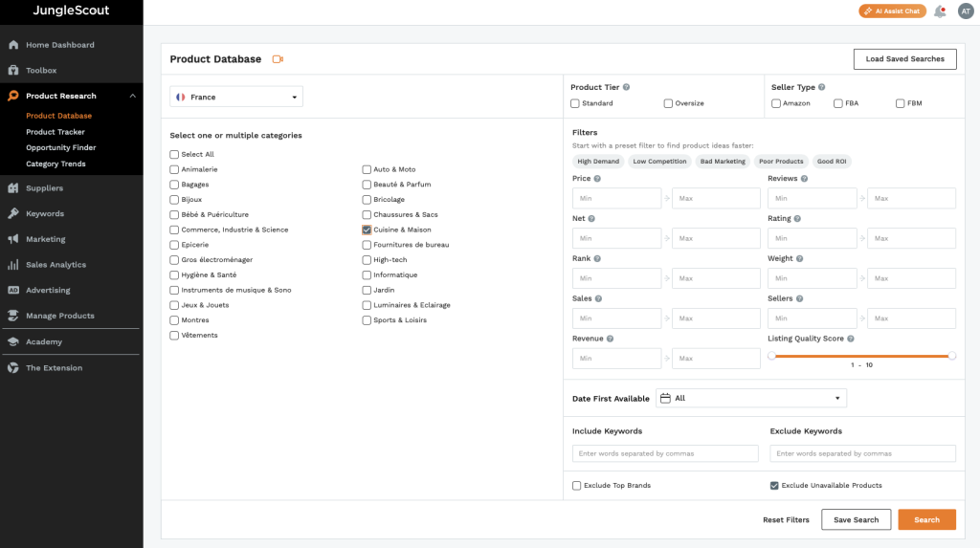The image size is (980, 548).
Task: Open Category Trends in sidebar
Action: click(x=56, y=164)
